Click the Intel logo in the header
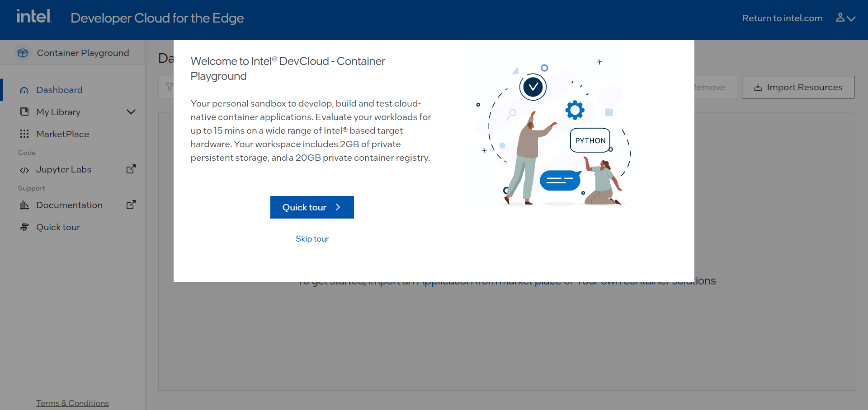Viewport: 868px width, 410px height. (34, 17)
